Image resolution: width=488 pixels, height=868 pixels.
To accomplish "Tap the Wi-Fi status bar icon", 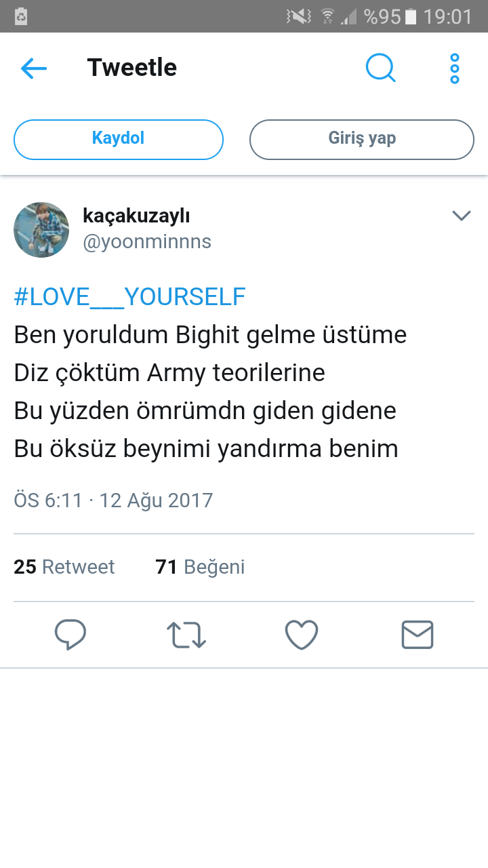I will [x=328, y=16].
